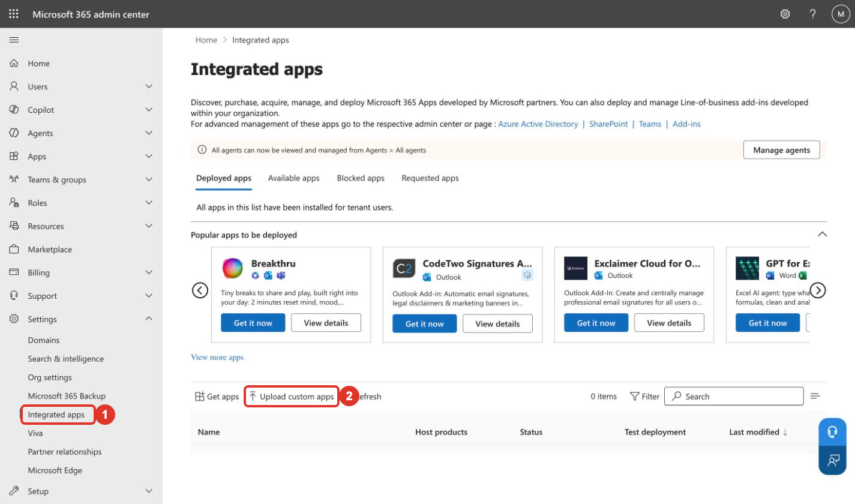Viewport: 855px width, 504px height.
Task: Click the Copilot sidebar icon
Action: click(x=14, y=110)
